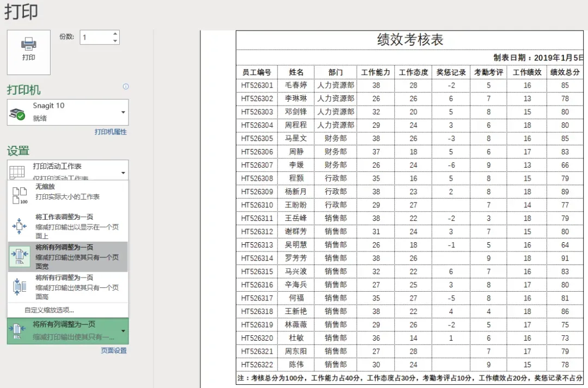Click the fit sheet on one page icon
The width and height of the screenshot is (588, 388).
coord(20,226)
